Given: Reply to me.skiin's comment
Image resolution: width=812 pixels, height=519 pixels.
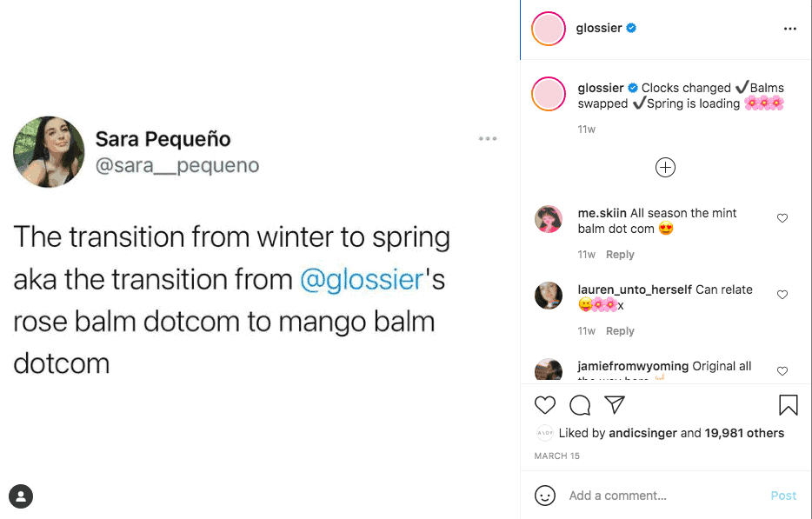Looking at the screenshot, I should [x=619, y=254].
